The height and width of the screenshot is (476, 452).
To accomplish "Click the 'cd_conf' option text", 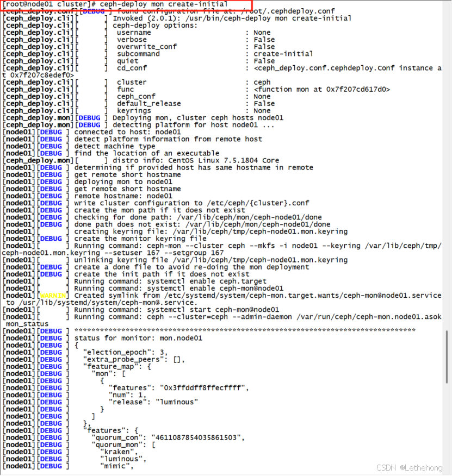I will click(x=132, y=68).
